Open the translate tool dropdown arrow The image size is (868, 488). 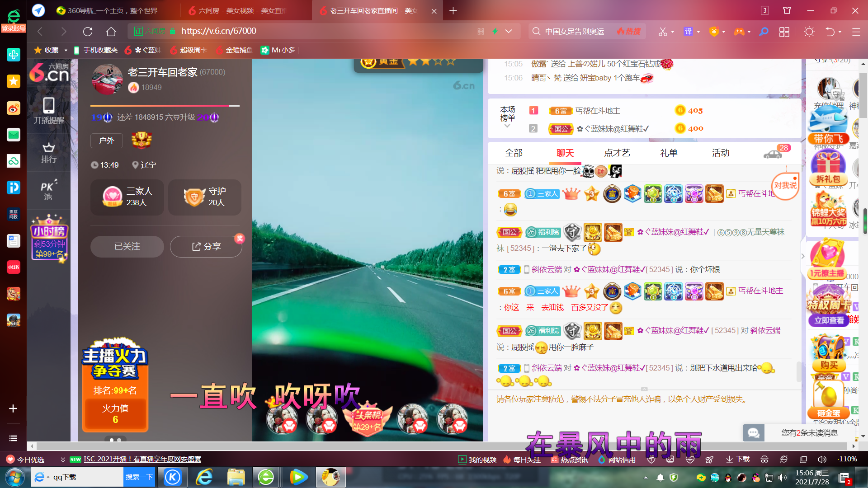tap(698, 32)
